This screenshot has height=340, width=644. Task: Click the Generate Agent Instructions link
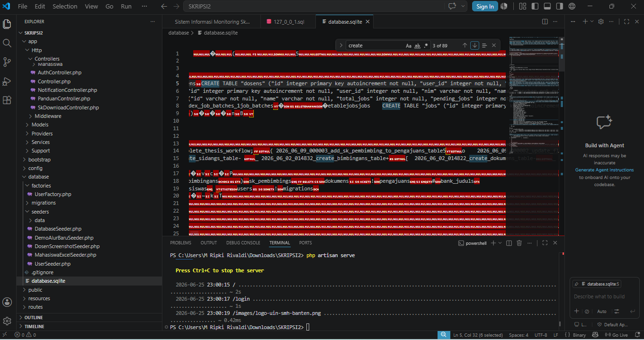[604, 170]
